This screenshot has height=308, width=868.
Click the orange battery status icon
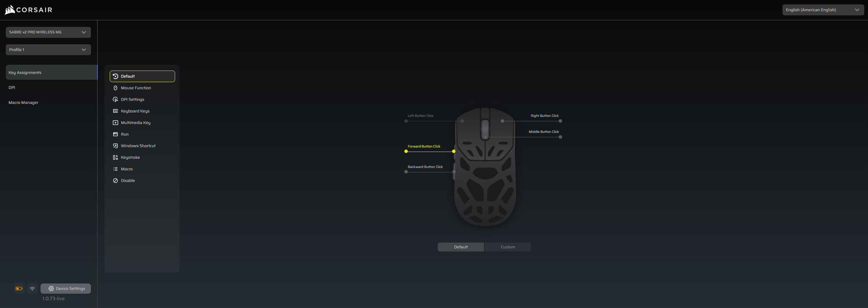(x=19, y=289)
